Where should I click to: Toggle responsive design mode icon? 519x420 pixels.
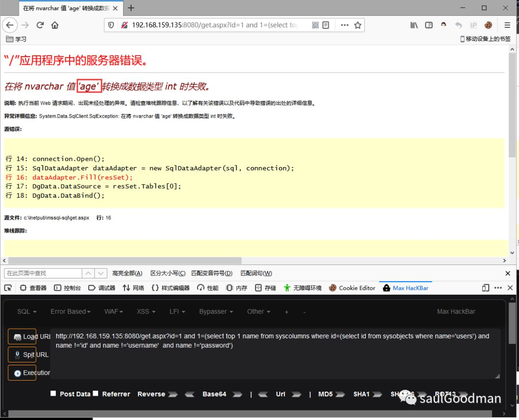485,288
